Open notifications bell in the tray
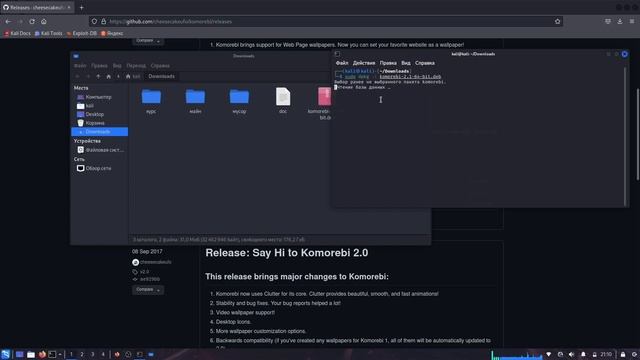640x360 pixels. click(x=583, y=354)
